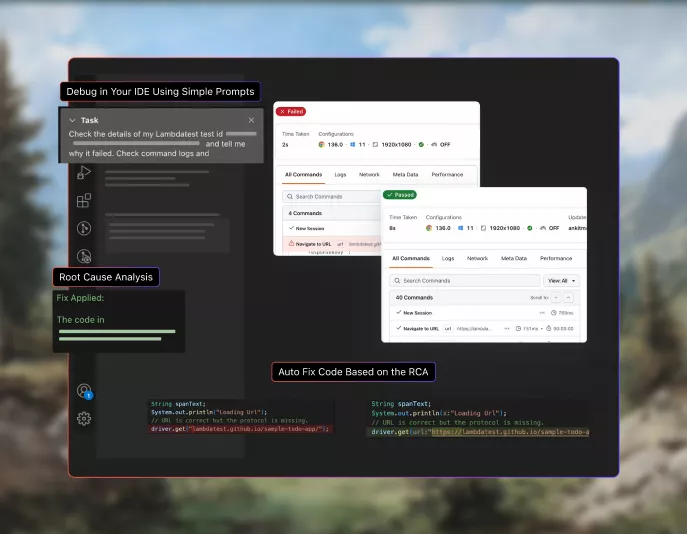This screenshot has width=687, height=534.
Task: Click Auto Fix Code Based on the RCA label
Action: coord(353,372)
